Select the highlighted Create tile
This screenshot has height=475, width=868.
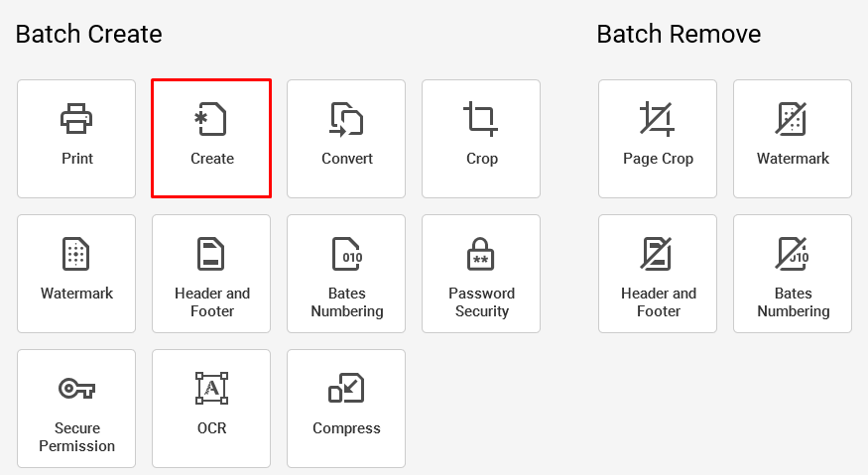click(x=211, y=139)
